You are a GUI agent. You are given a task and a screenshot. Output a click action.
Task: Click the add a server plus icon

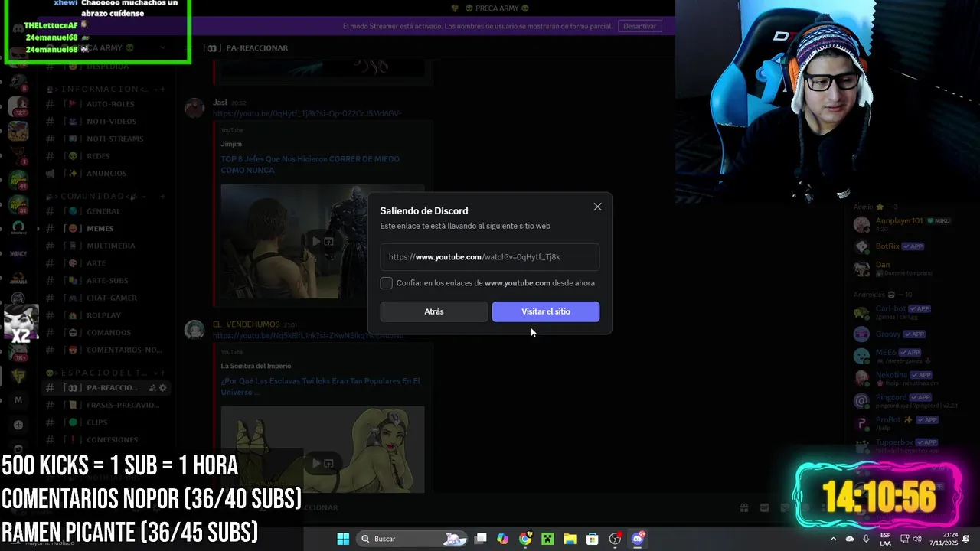click(18, 425)
